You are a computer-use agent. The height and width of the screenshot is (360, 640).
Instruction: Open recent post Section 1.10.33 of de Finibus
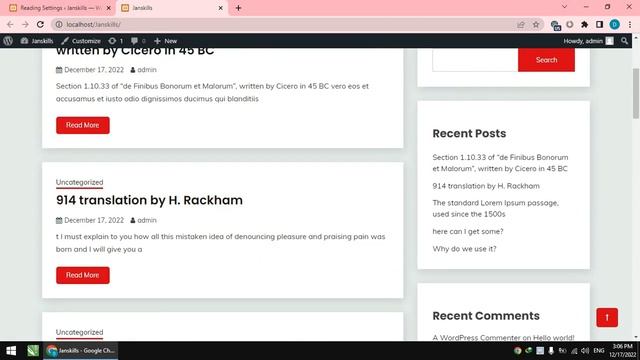point(500,163)
